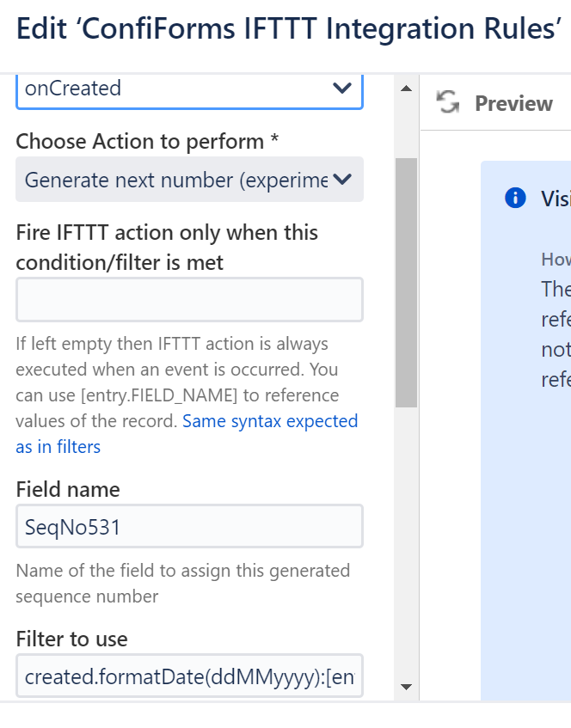
Task: Click the refresh Preview icon
Action: 447,102
